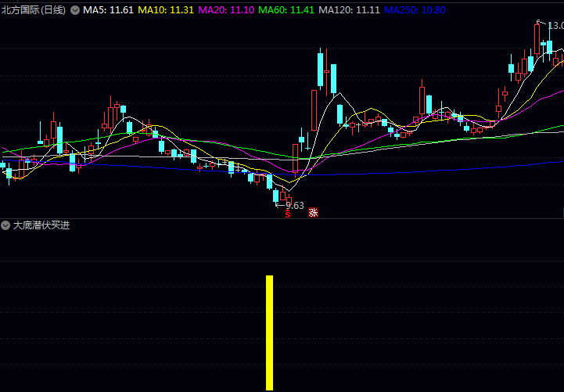The width and height of the screenshot is (564, 392).
Task: Click the 9.63 low price label
Action: pos(295,206)
